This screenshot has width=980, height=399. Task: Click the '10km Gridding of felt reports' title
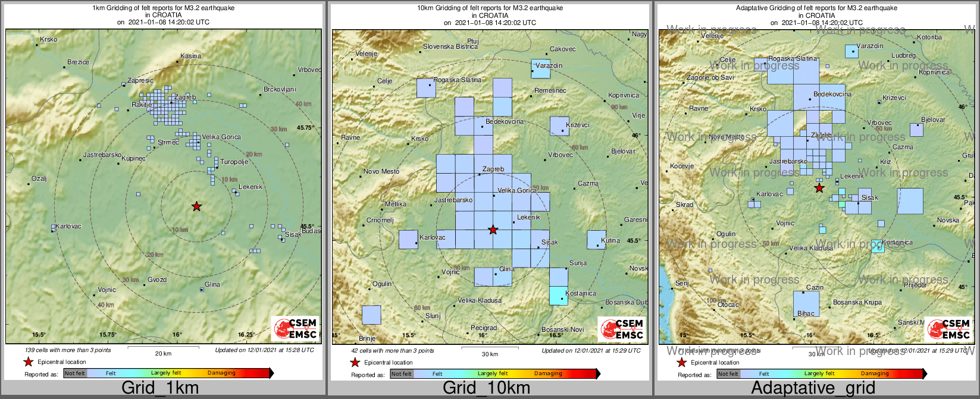point(490,8)
